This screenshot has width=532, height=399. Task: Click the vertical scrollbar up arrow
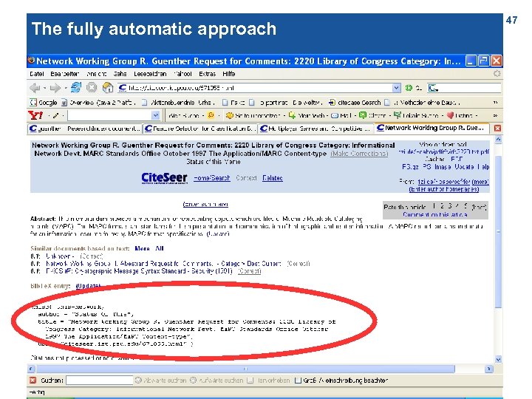498,140
